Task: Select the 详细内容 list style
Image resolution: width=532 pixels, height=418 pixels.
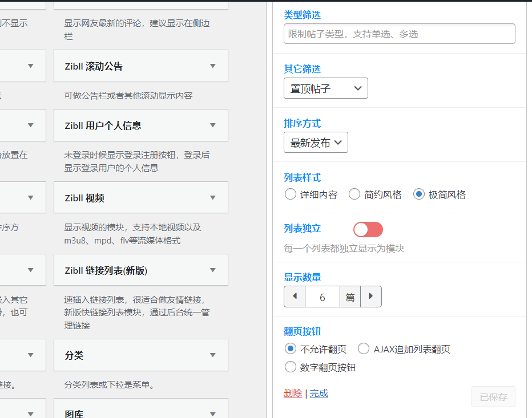Action: [291, 194]
